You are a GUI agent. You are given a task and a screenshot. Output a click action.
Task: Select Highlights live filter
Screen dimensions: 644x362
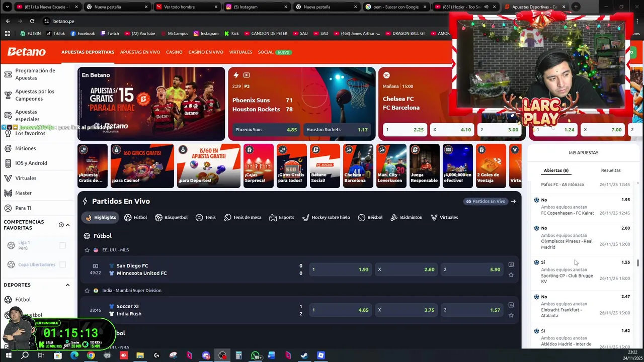point(101,217)
